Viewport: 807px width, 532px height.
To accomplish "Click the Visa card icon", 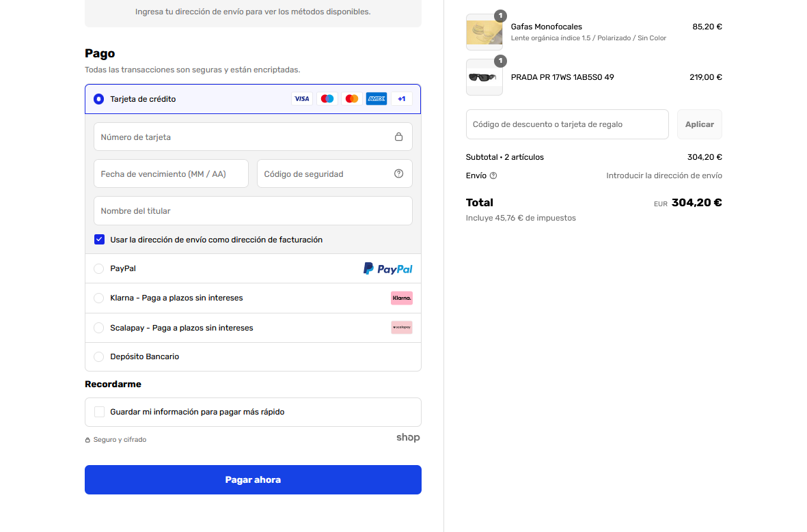I will click(x=302, y=99).
